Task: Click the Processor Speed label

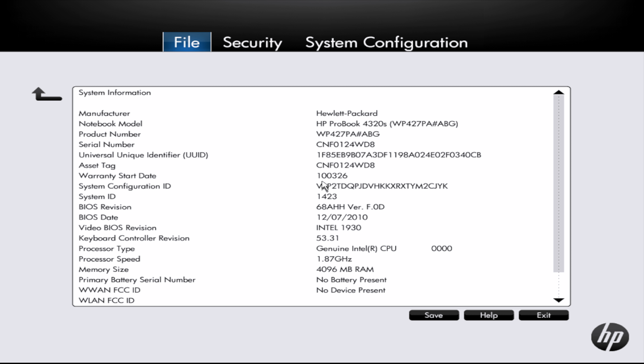Action: (109, 259)
